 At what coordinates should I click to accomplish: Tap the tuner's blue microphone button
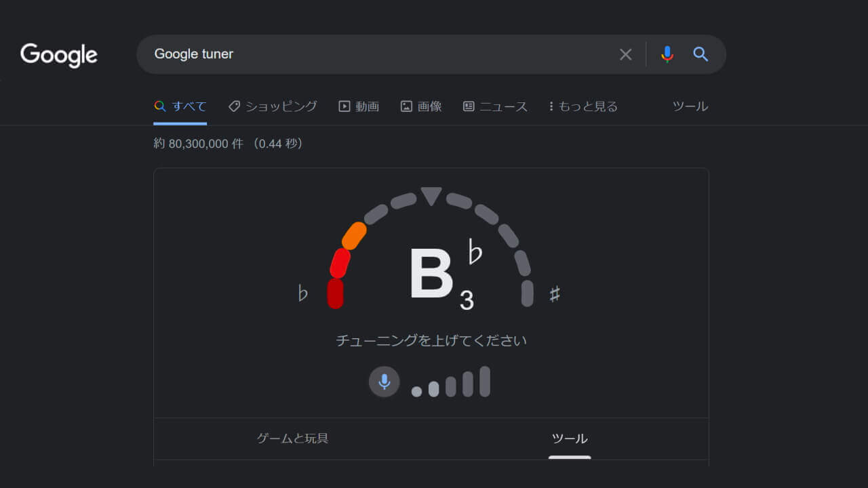pyautogui.click(x=384, y=381)
